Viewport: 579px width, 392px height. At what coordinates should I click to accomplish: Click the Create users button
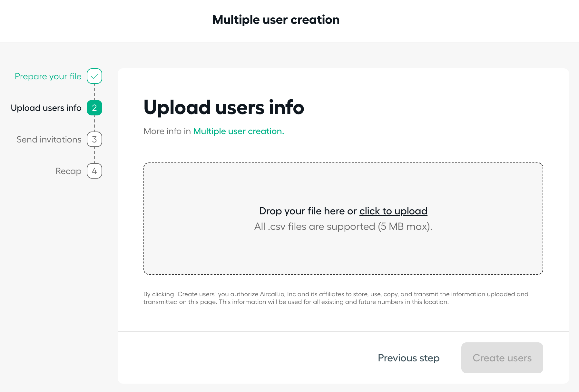(x=502, y=358)
